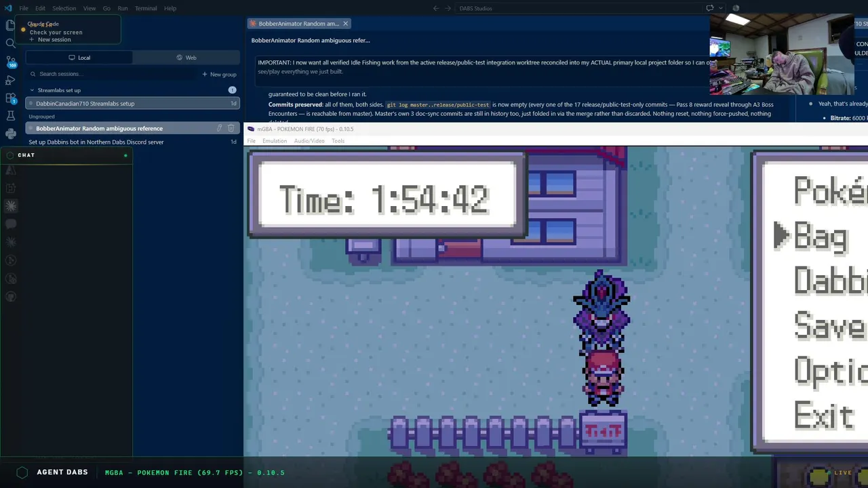
Task: Open the Run and Debug view
Action: pyautogui.click(x=10, y=80)
